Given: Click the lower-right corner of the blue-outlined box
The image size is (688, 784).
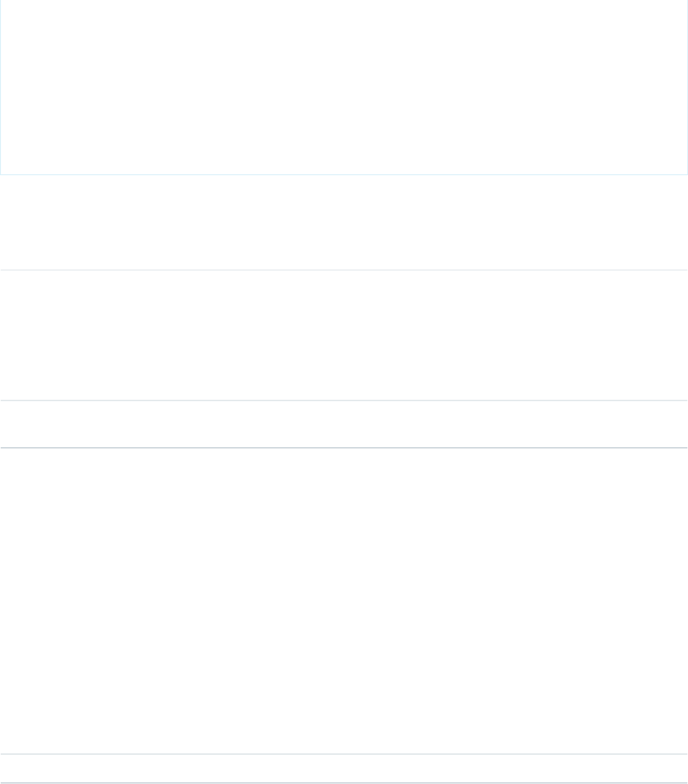Looking at the screenshot, I should (x=687, y=174).
